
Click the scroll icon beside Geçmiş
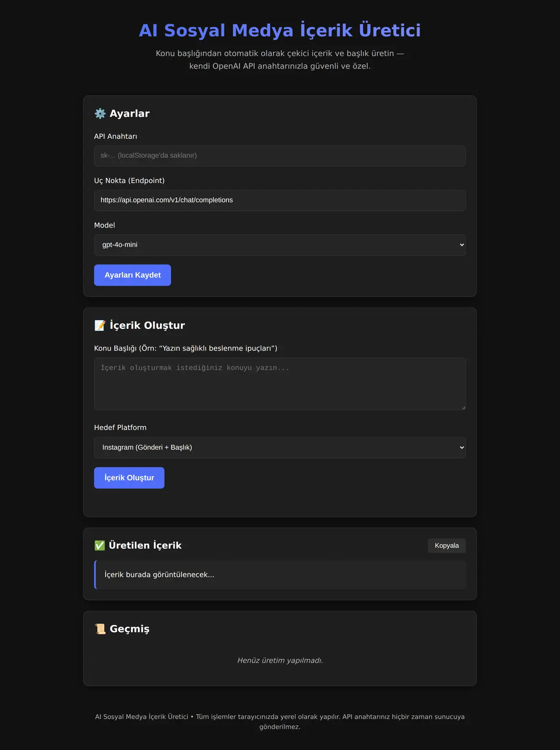pyautogui.click(x=100, y=629)
